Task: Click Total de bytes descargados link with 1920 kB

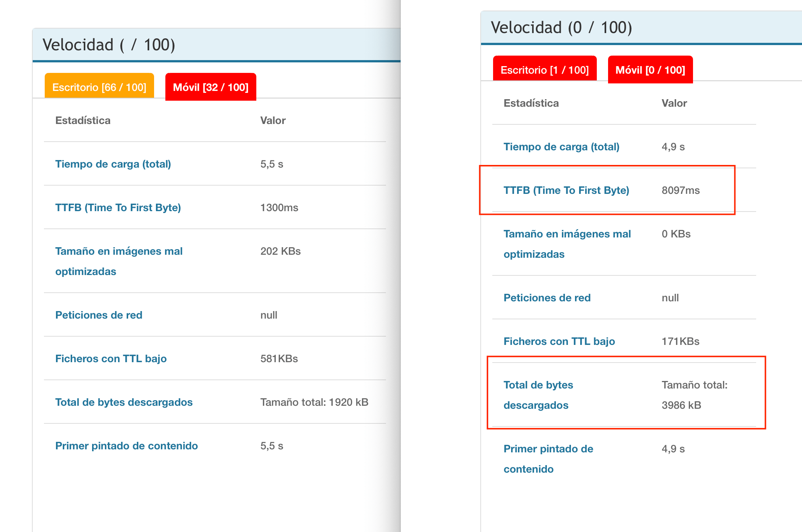Action: [x=124, y=402]
